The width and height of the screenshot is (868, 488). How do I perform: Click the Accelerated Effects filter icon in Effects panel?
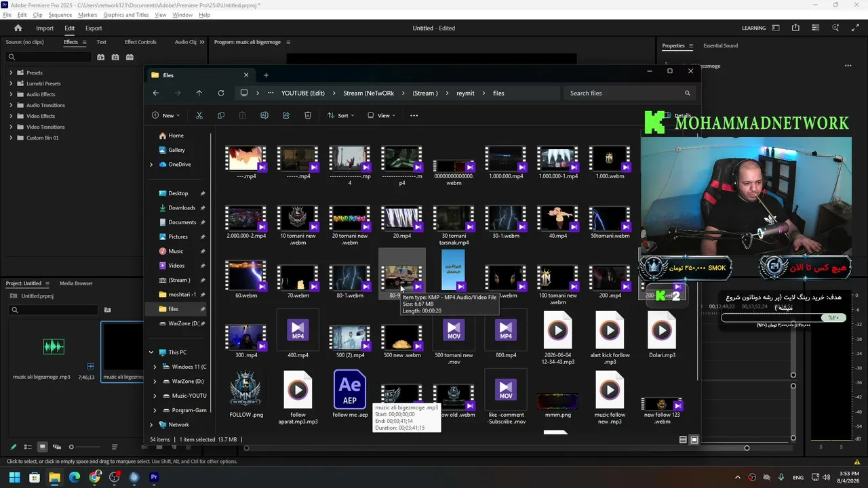(100, 57)
